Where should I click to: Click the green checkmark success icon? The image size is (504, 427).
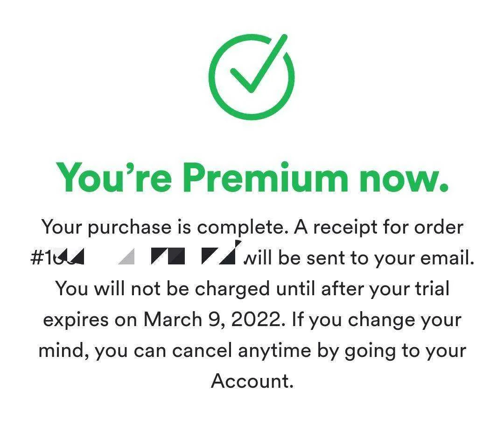252,77
